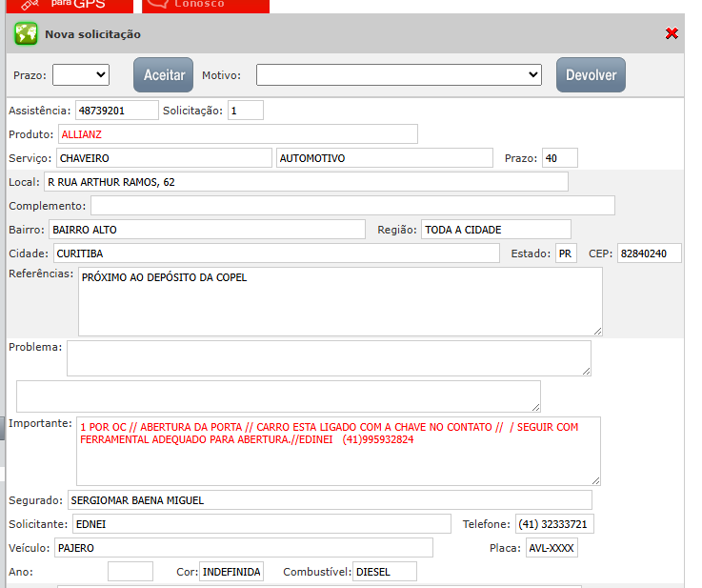Click the Devolver button
The height and width of the screenshot is (588, 702).
point(591,74)
